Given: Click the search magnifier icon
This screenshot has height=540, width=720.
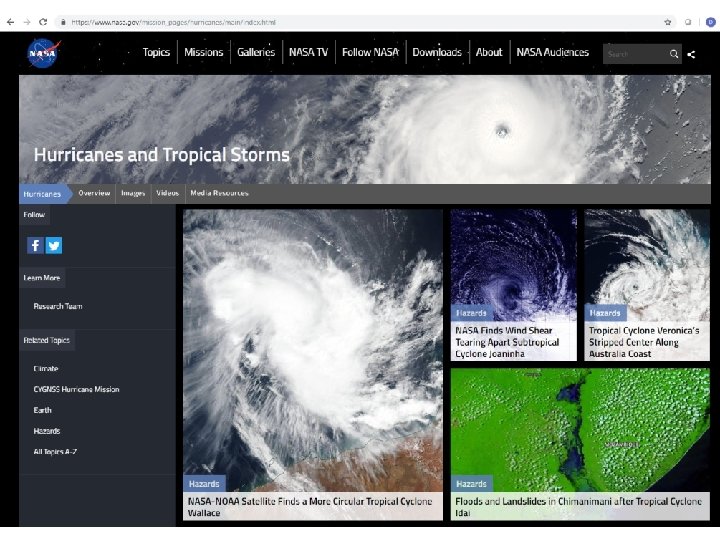Looking at the screenshot, I should coord(674,54).
